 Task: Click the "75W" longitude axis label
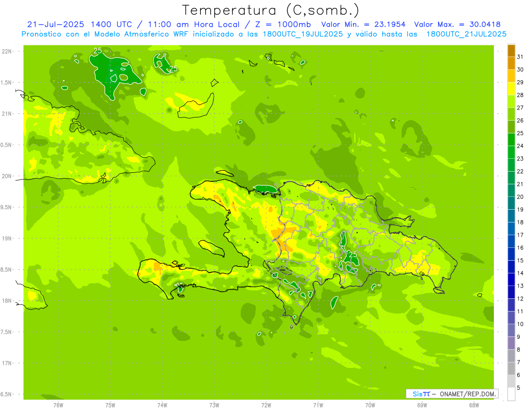click(110, 405)
